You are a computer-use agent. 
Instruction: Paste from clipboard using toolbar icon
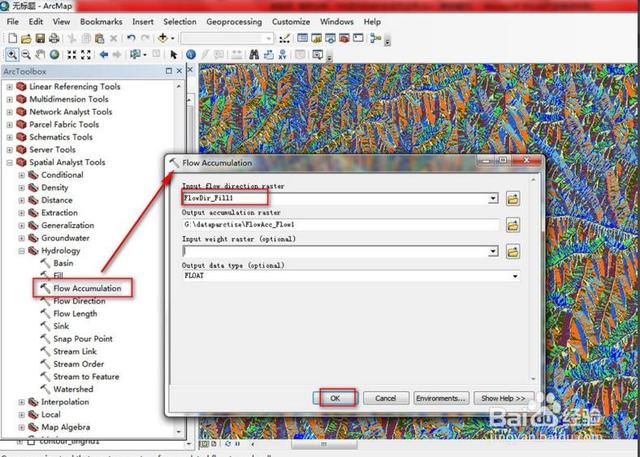(99, 38)
